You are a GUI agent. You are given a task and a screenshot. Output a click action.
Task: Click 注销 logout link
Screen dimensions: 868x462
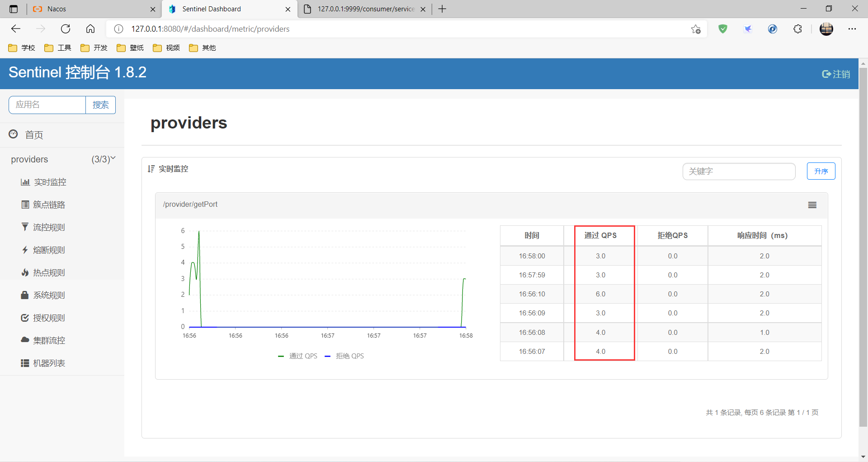(836, 74)
